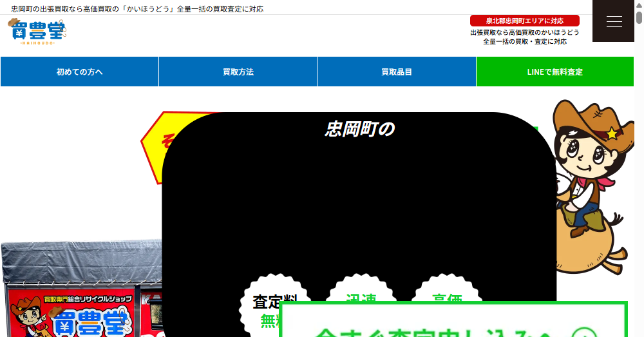Viewport: 644px width, 337px height.
Task: Go to the 買取品目 navigation item
Action: pos(396,72)
